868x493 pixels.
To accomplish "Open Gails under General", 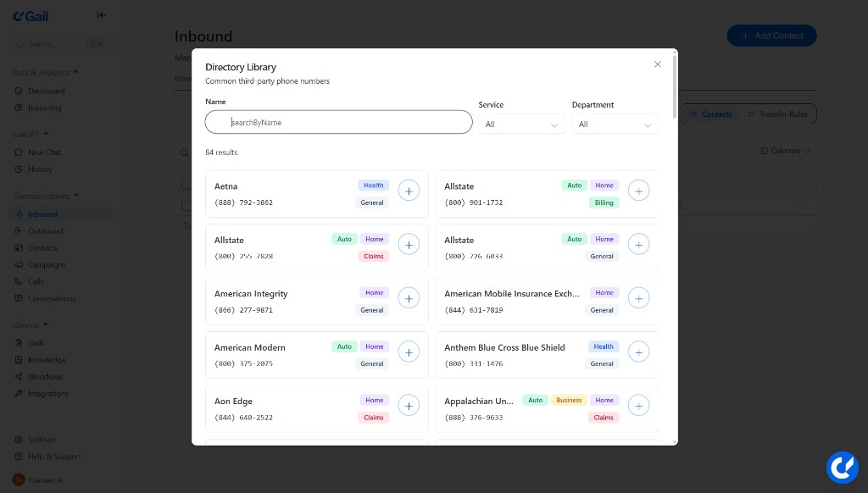I will (36, 343).
